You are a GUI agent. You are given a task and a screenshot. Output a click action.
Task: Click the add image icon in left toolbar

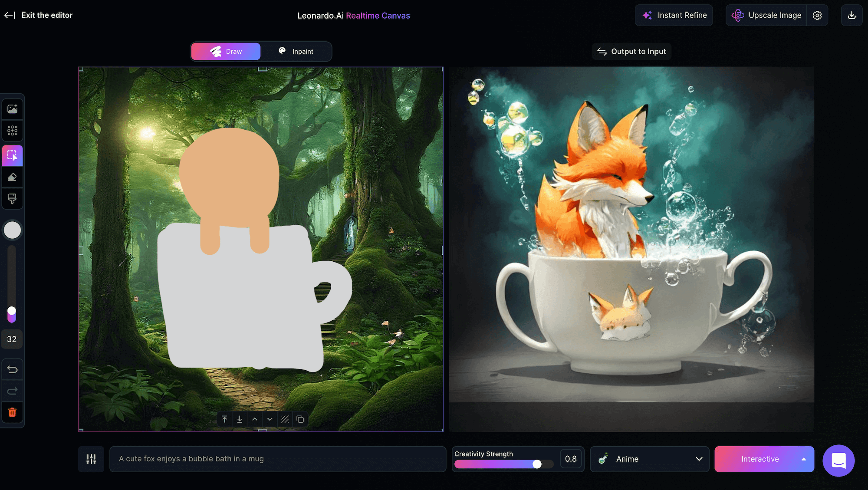[x=12, y=109]
